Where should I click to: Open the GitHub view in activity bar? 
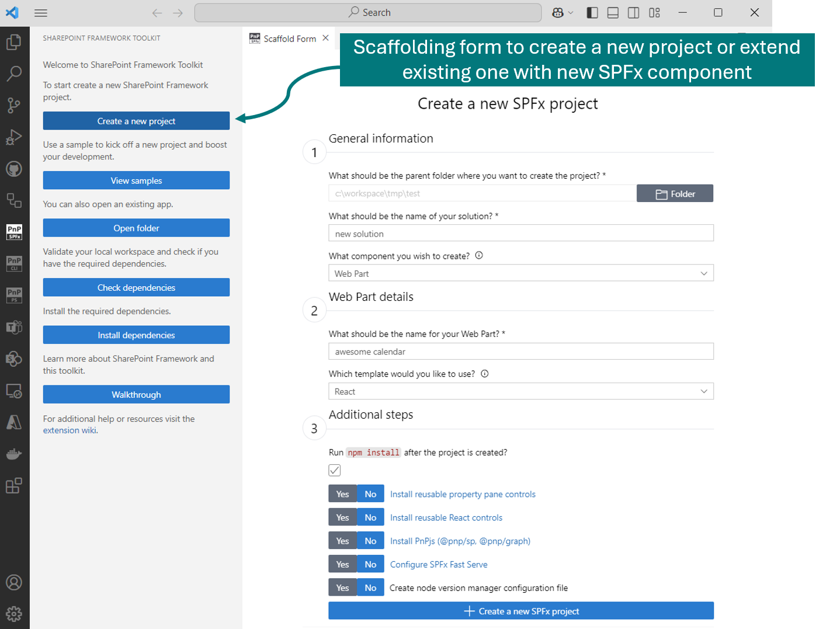point(14,169)
